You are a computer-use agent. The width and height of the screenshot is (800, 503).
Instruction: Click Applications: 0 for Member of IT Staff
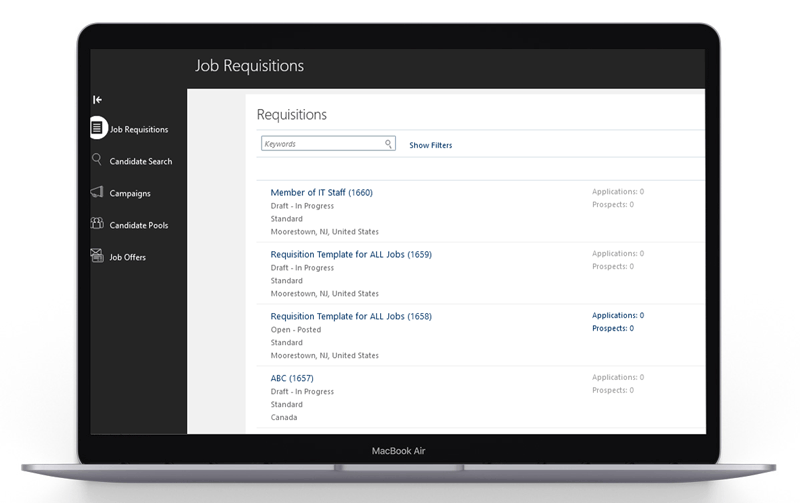(618, 191)
